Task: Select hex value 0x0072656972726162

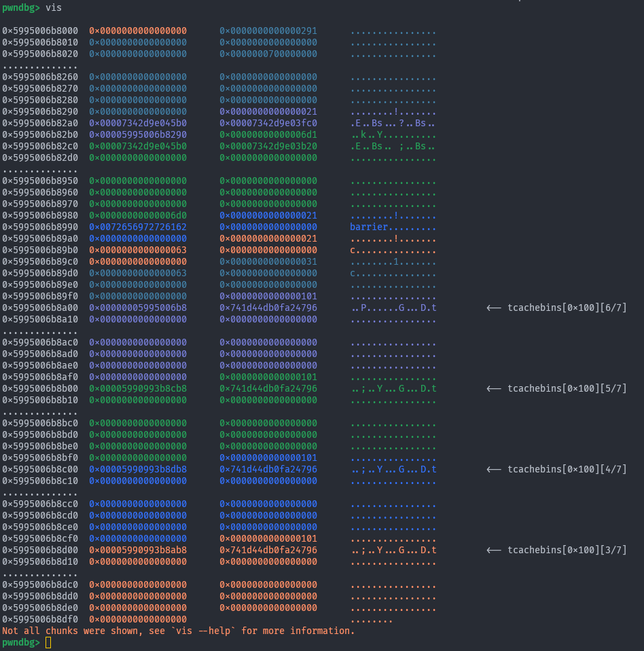Action: click(x=138, y=227)
